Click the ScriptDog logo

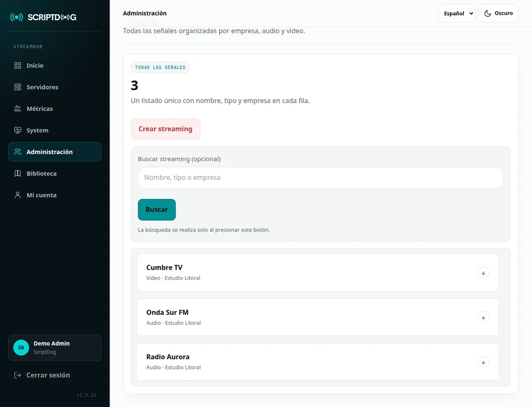[43, 17]
